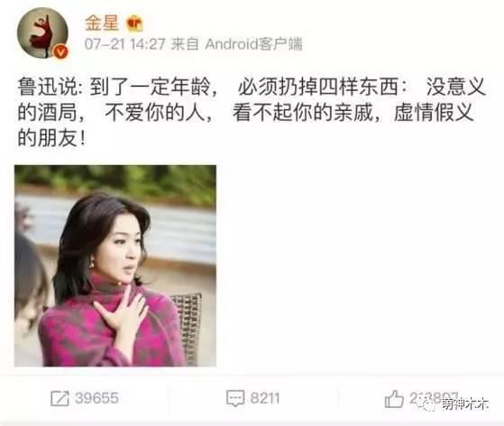Click the post line starting 鲁迅说
This screenshot has height=426, width=504.
[x=252, y=87]
